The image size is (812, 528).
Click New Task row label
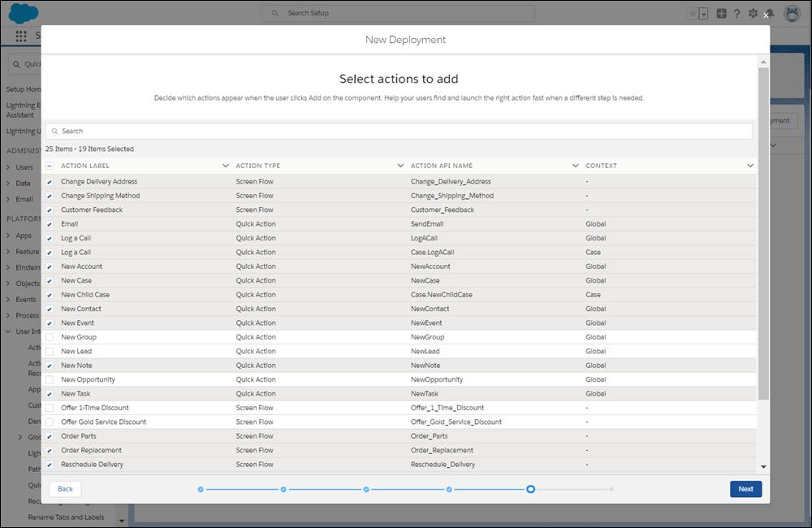76,394
